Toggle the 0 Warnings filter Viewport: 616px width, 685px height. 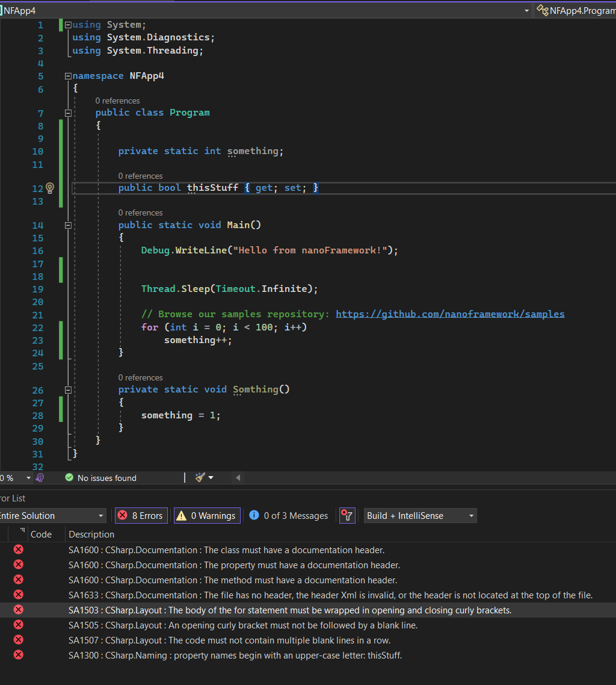pos(206,515)
